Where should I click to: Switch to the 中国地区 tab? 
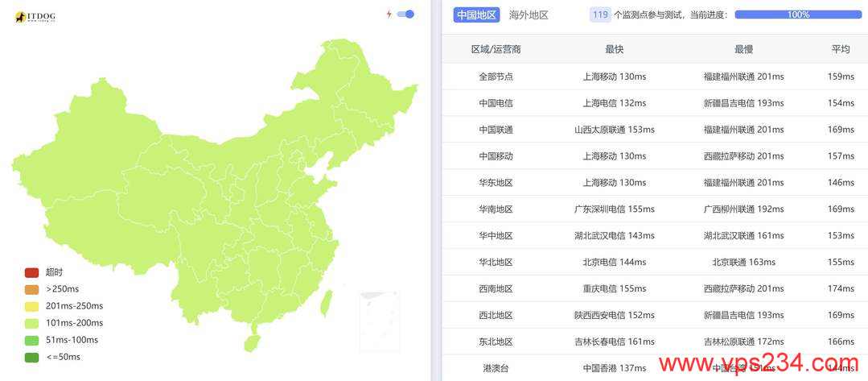(476, 15)
